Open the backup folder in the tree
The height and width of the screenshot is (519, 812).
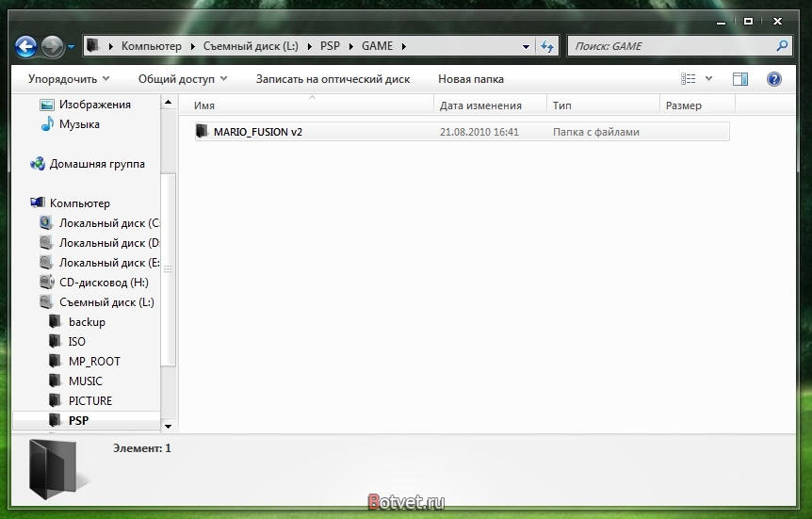87,321
